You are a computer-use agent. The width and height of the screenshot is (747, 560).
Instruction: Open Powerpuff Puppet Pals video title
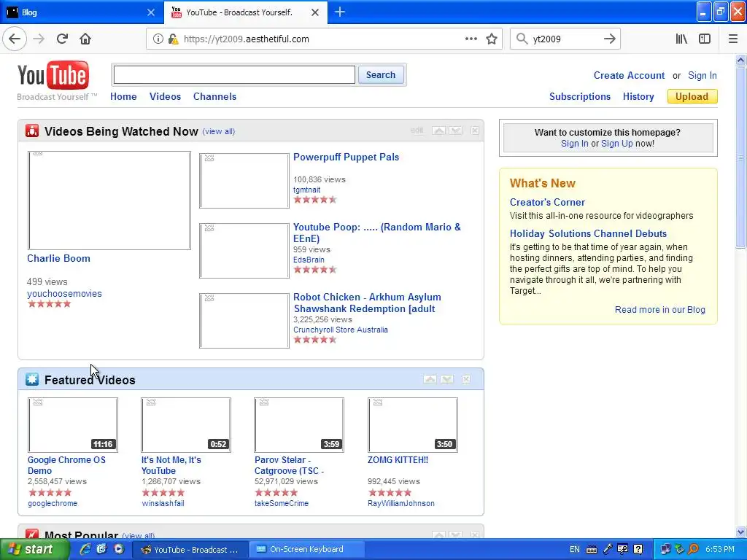[x=346, y=157]
